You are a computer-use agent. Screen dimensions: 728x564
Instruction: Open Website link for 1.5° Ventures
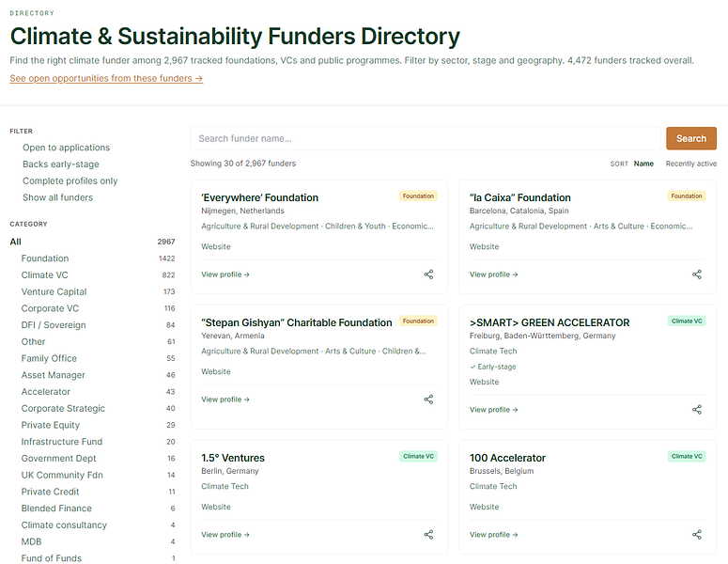click(x=216, y=507)
